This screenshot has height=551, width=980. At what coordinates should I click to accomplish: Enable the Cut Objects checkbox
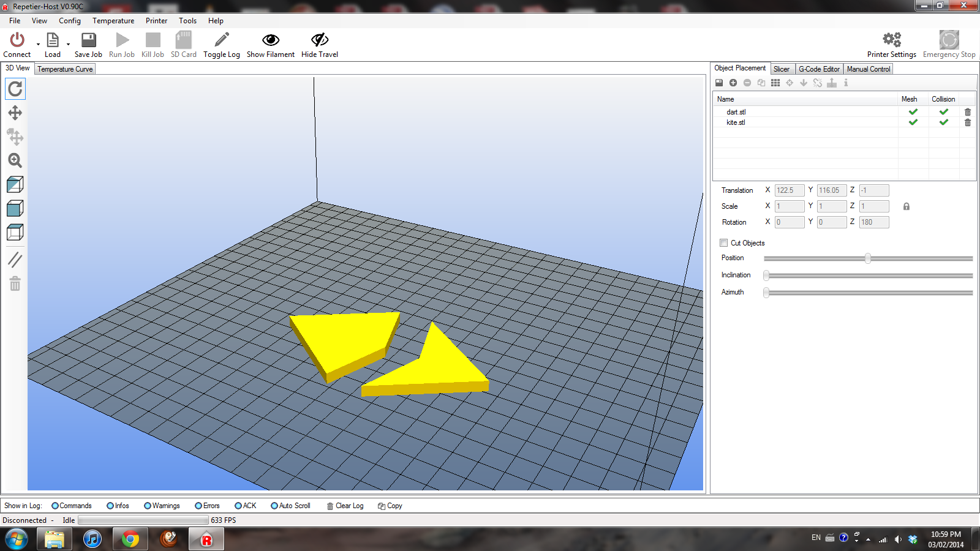(x=723, y=243)
